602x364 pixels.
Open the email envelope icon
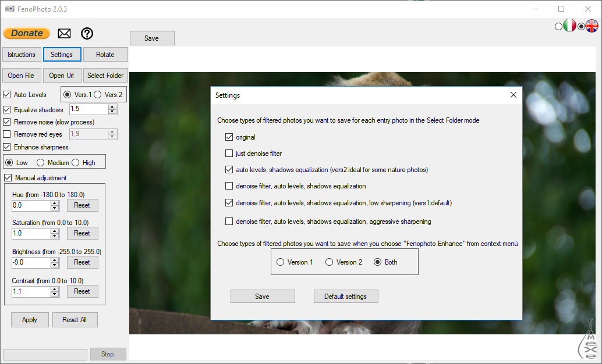[64, 34]
